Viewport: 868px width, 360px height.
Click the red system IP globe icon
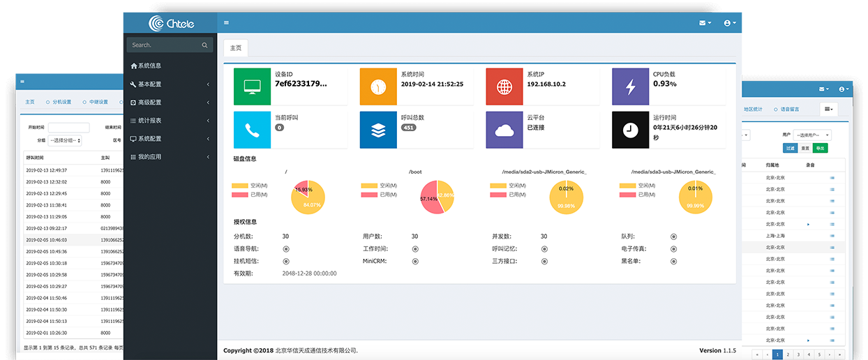point(504,87)
